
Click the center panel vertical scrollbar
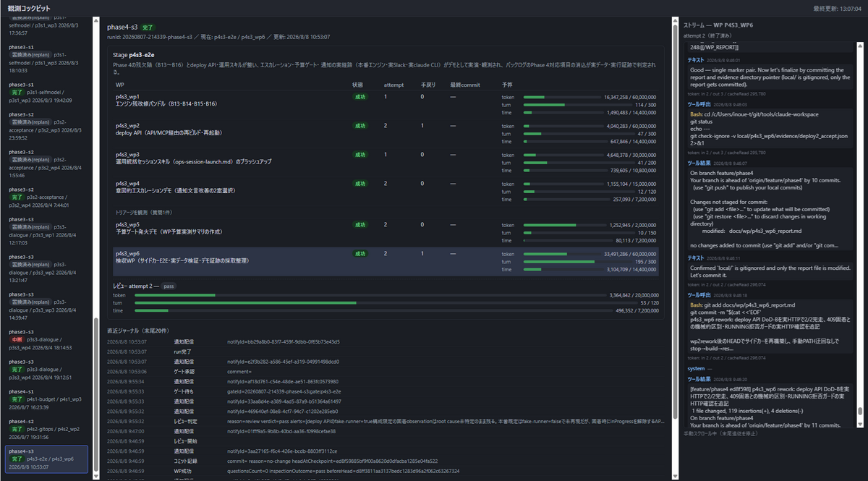675,221
